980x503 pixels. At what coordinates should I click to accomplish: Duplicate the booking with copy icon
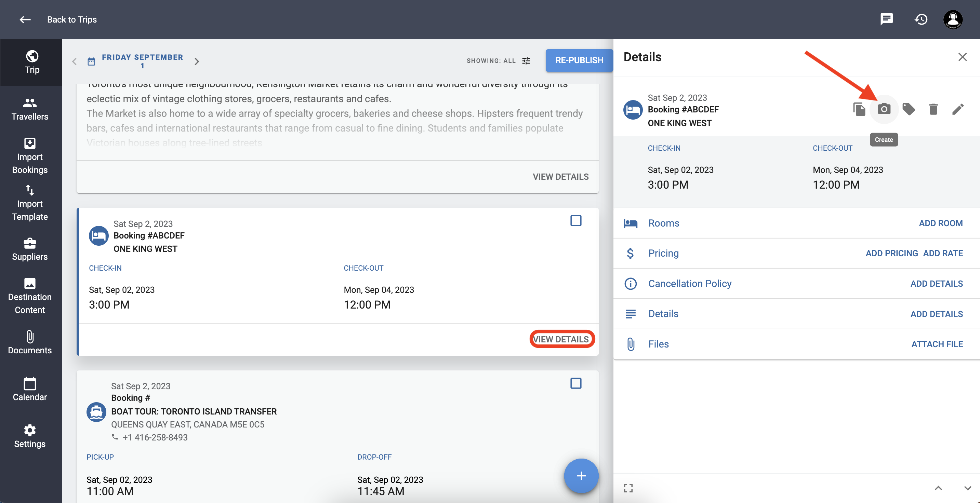tap(859, 109)
